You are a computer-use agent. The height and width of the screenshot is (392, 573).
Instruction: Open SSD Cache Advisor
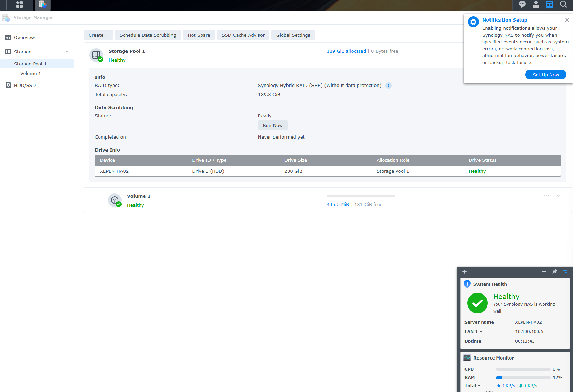(x=243, y=35)
